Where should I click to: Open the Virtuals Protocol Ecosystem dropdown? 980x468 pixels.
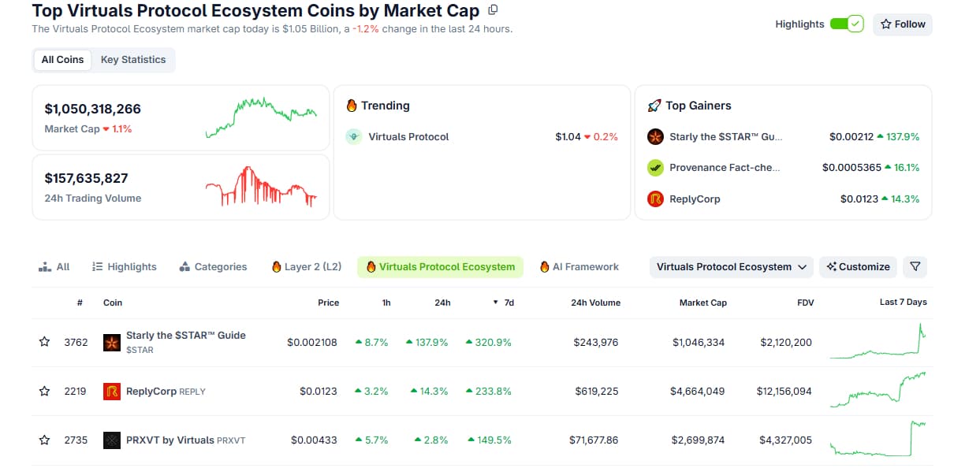click(731, 267)
